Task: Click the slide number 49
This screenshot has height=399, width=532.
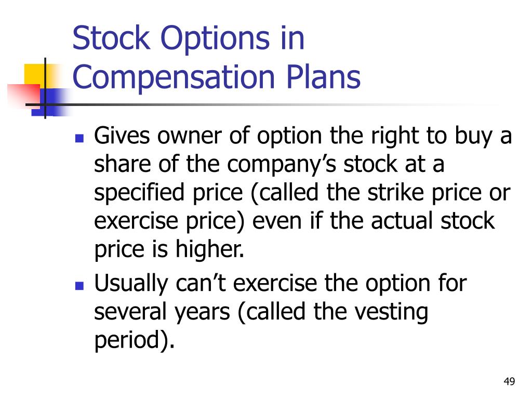Action: coord(509,381)
